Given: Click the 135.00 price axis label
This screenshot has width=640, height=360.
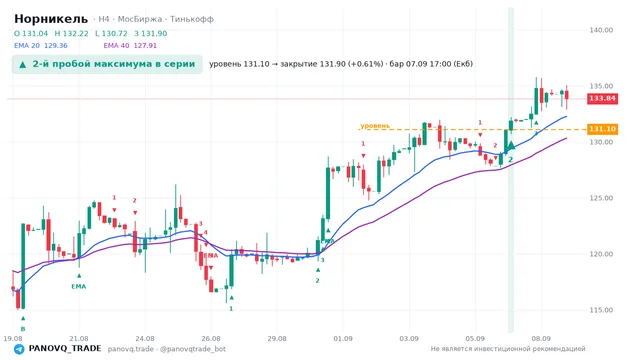Looking at the screenshot, I should [x=601, y=86].
